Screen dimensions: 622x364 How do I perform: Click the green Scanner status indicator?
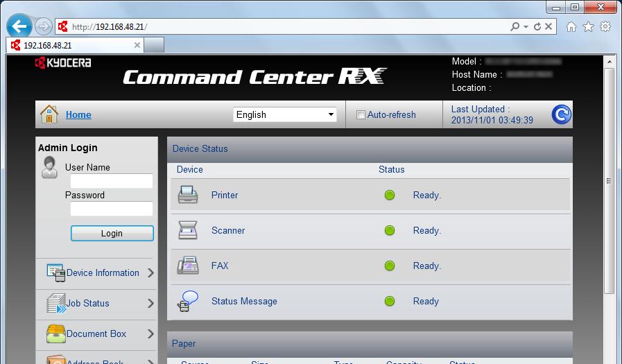point(390,230)
